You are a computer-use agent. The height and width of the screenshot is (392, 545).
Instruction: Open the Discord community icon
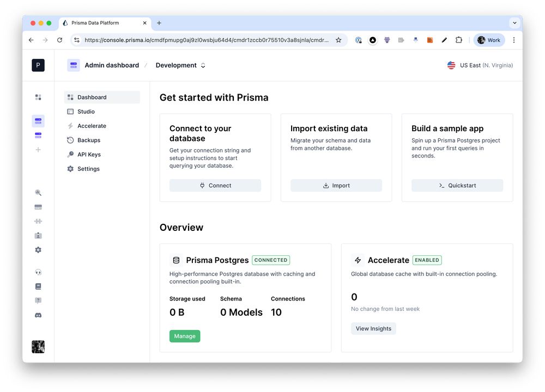(38, 315)
